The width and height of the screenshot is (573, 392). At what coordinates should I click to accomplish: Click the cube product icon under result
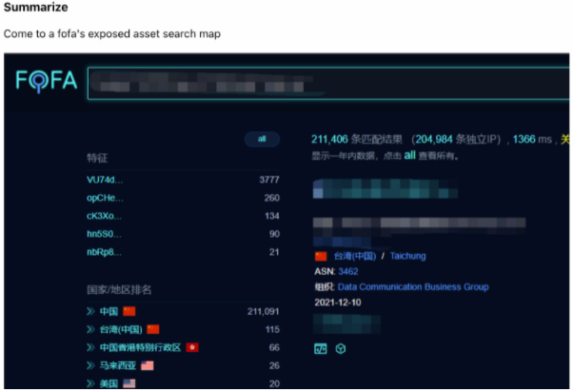[x=341, y=349]
